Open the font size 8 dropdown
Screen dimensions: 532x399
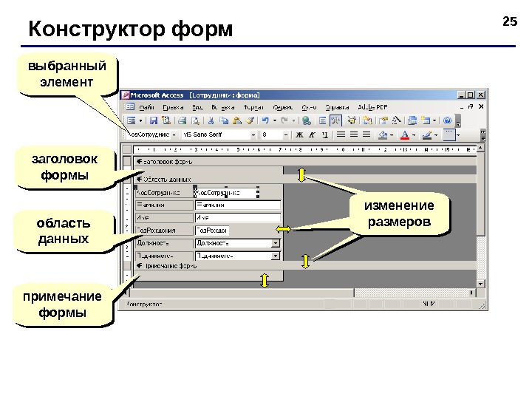click(x=286, y=135)
